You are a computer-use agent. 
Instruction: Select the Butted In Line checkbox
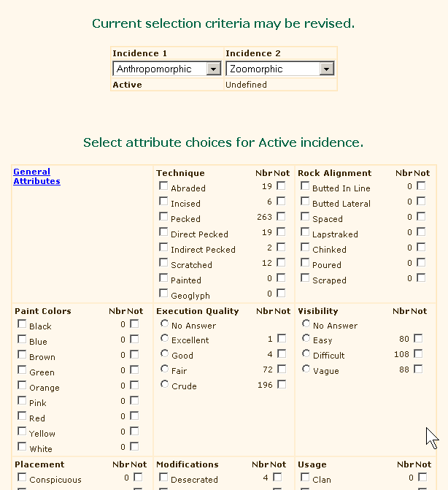click(x=305, y=186)
